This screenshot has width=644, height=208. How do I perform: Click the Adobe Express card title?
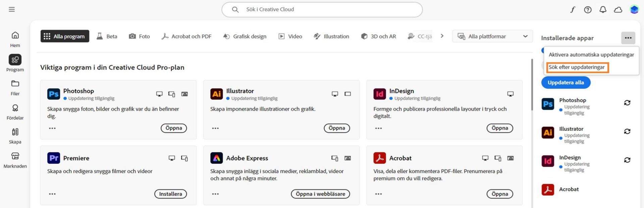(247, 158)
